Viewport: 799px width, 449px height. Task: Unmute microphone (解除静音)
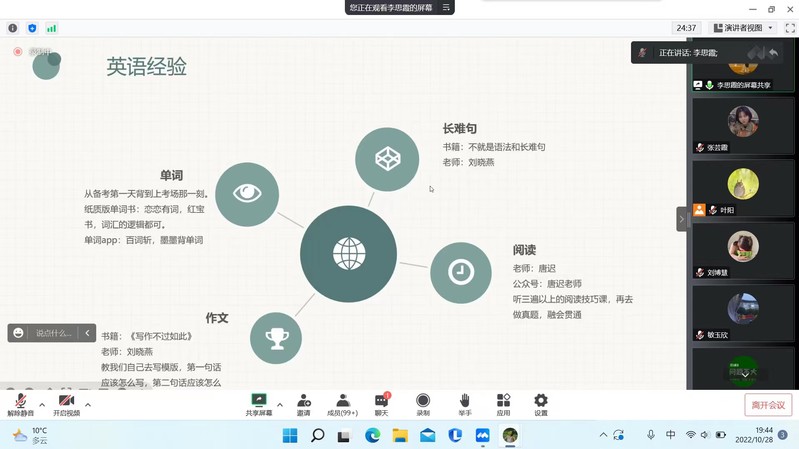20,404
